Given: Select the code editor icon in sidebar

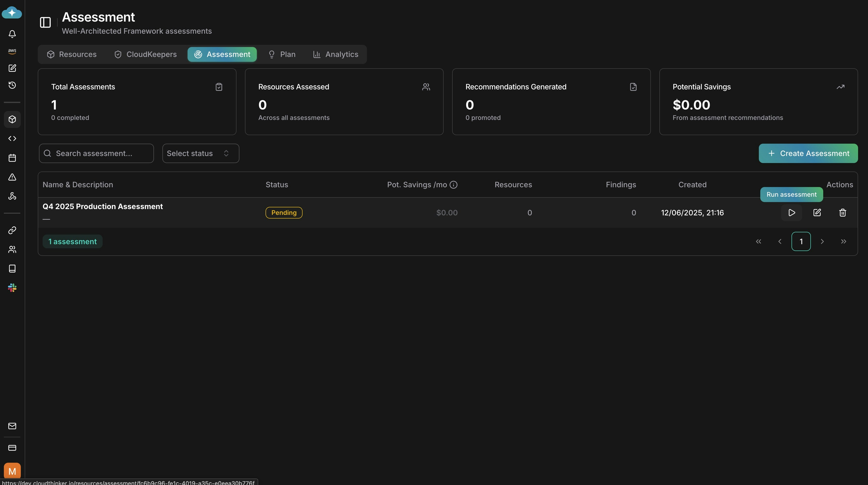Looking at the screenshot, I should (x=12, y=138).
